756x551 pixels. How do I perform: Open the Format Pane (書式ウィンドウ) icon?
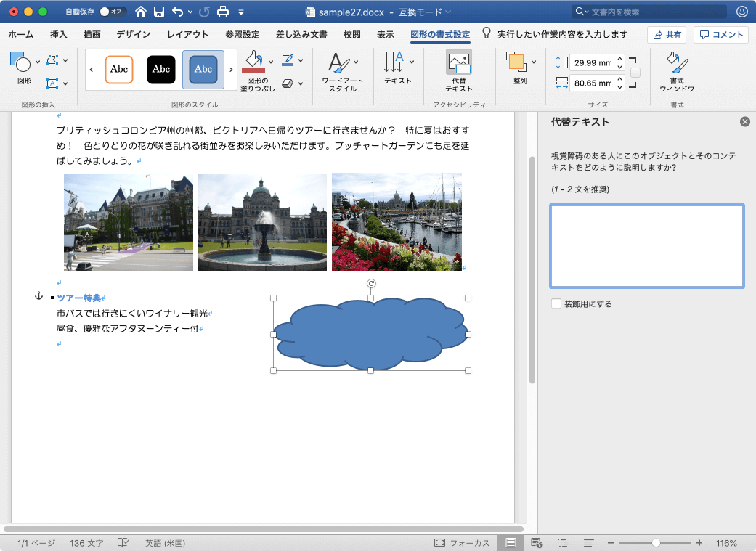pos(676,64)
